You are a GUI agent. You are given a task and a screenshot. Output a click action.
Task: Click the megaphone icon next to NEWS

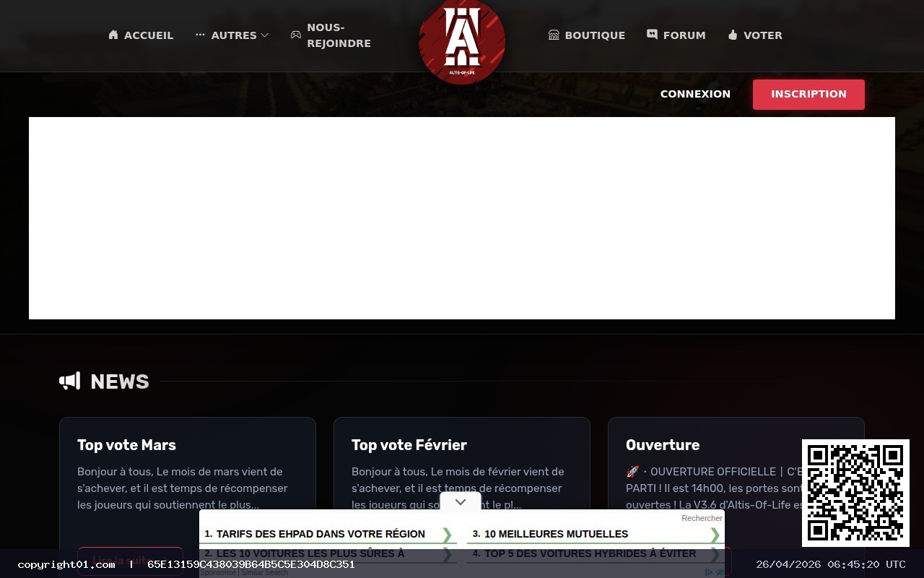[x=69, y=381]
